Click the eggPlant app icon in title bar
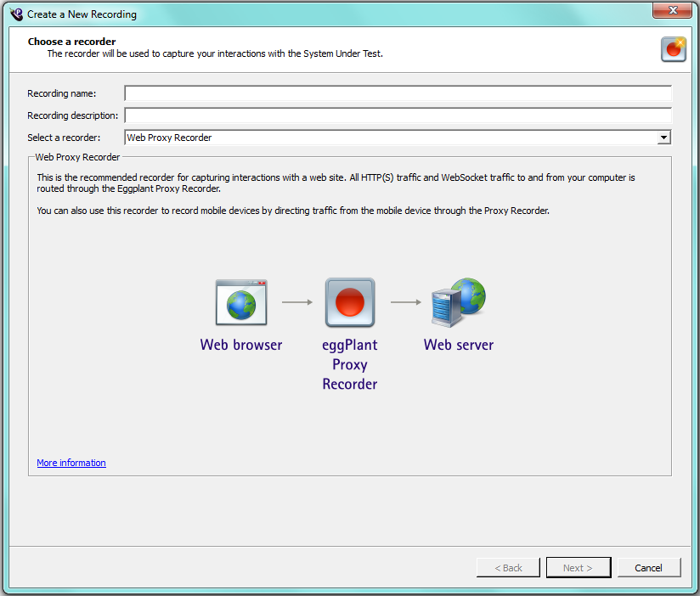This screenshot has width=700, height=596. pyautogui.click(x=15, y=14)
